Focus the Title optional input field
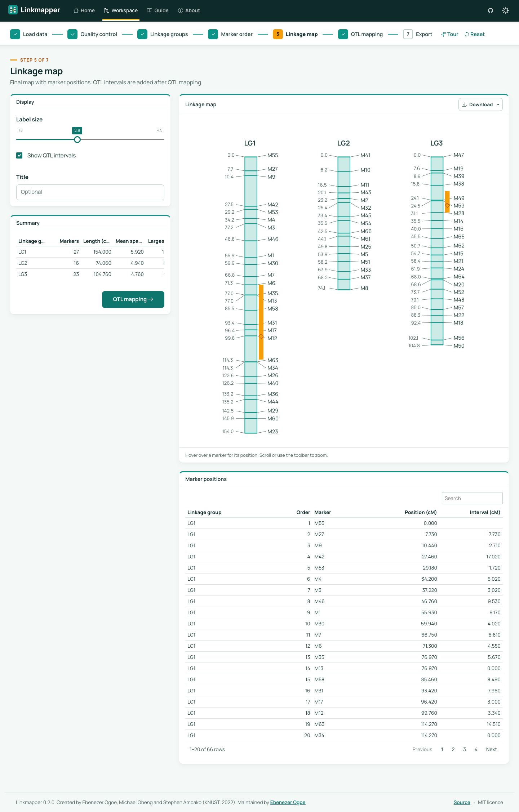Viewport: 519px width, 812px height. click(x=90, y=192)
